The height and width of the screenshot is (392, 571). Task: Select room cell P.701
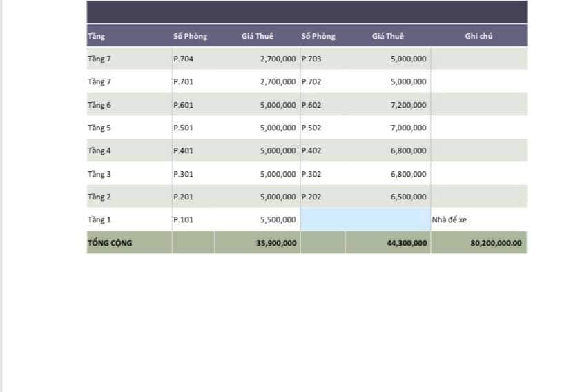pyautogui.click(x=183, y=82)
